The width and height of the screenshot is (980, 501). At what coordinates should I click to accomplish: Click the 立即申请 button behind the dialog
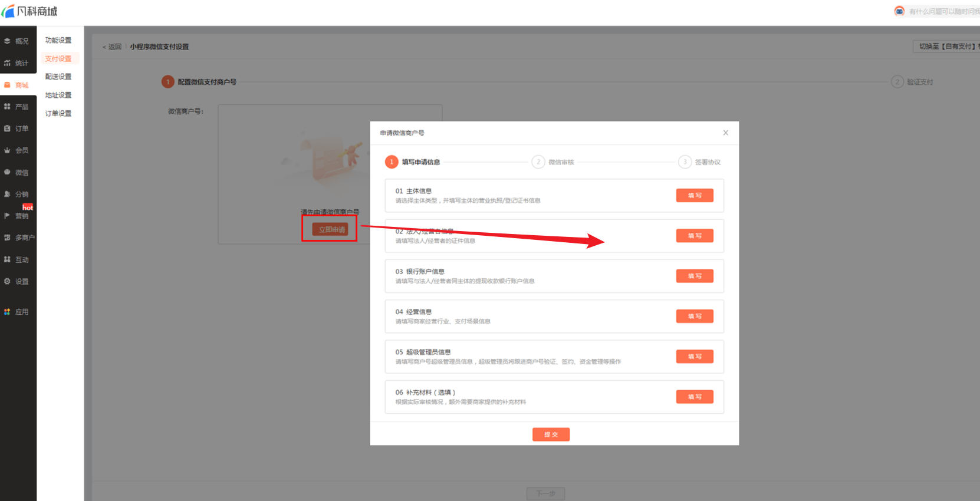[x=330, y=229]
